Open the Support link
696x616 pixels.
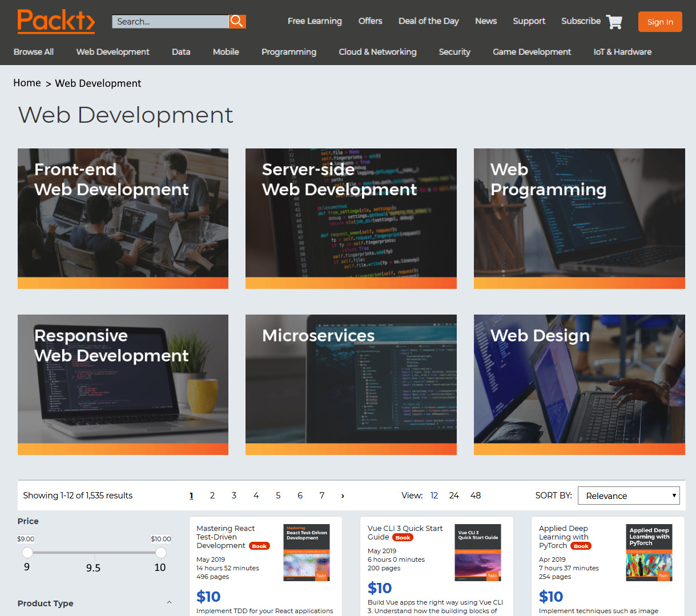tap(529, 21)
